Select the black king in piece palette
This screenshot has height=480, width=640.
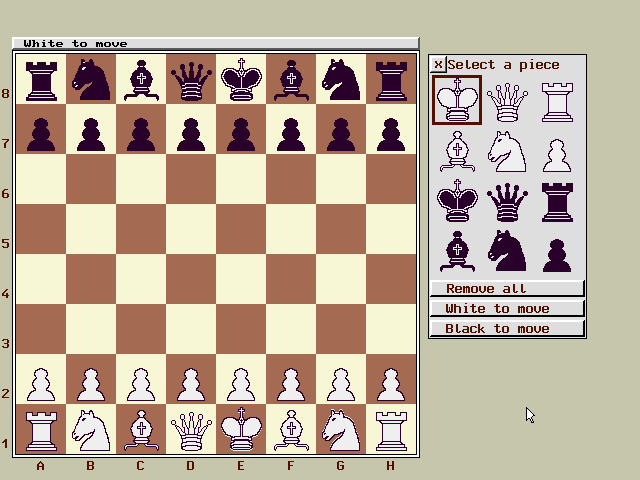[457, 200]
